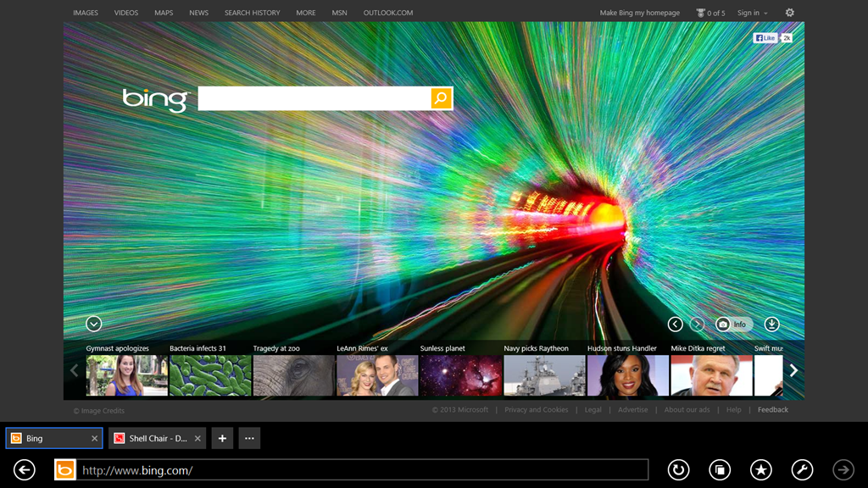Screen dimensions: 868x488
Task: Click Make Bing my homepage link
Action: coord(640,13)
